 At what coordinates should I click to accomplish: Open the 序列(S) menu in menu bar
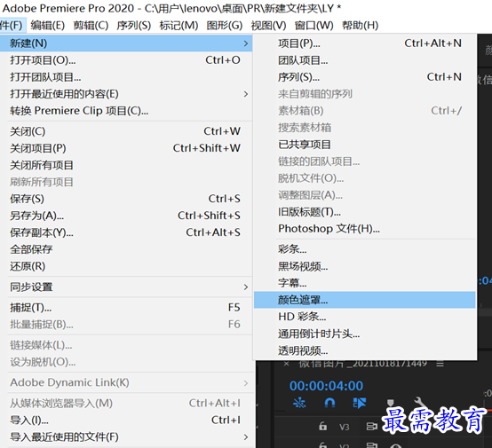click(x=134, y=26)
